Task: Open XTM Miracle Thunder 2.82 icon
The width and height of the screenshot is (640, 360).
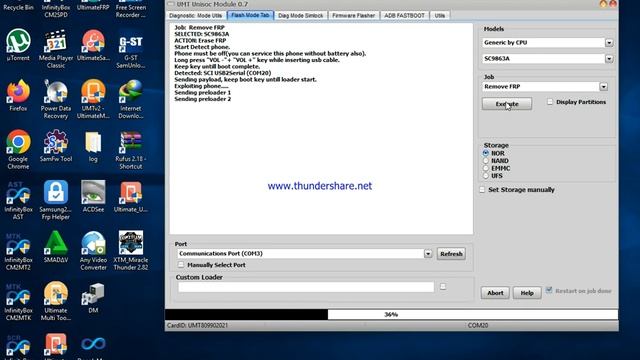Action: click(x=131, y=250)
